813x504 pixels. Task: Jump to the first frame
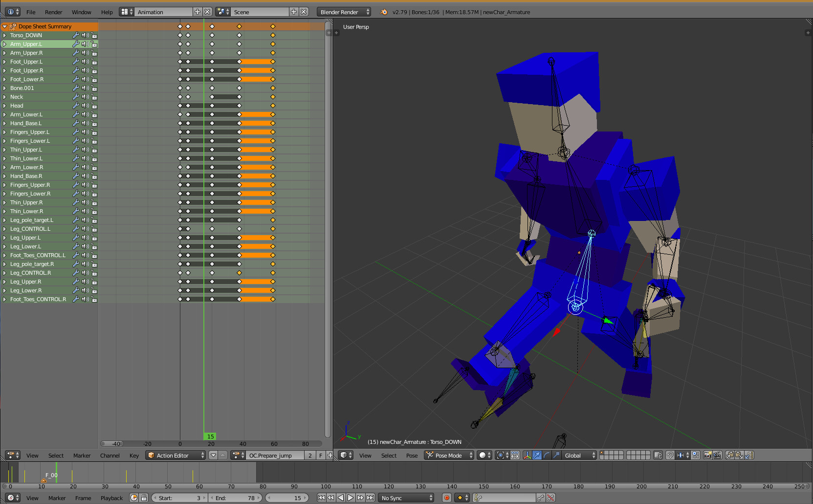click(321, 498)
